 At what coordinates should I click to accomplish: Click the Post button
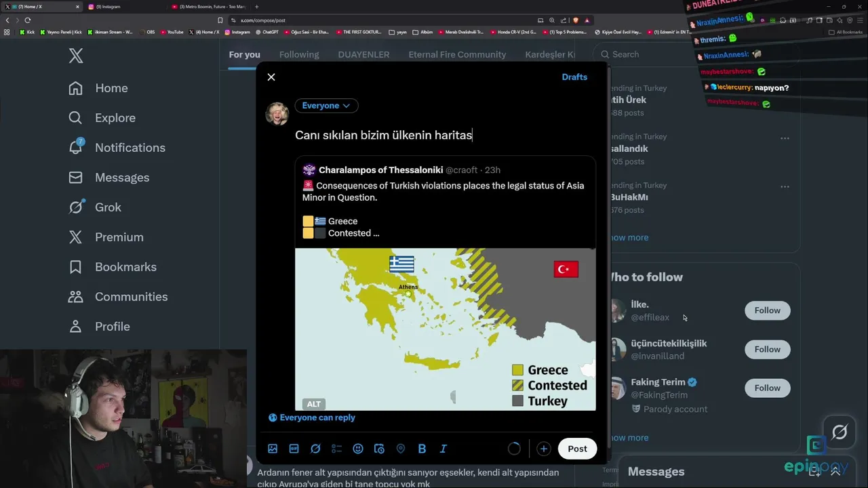(x=577, y=449)
